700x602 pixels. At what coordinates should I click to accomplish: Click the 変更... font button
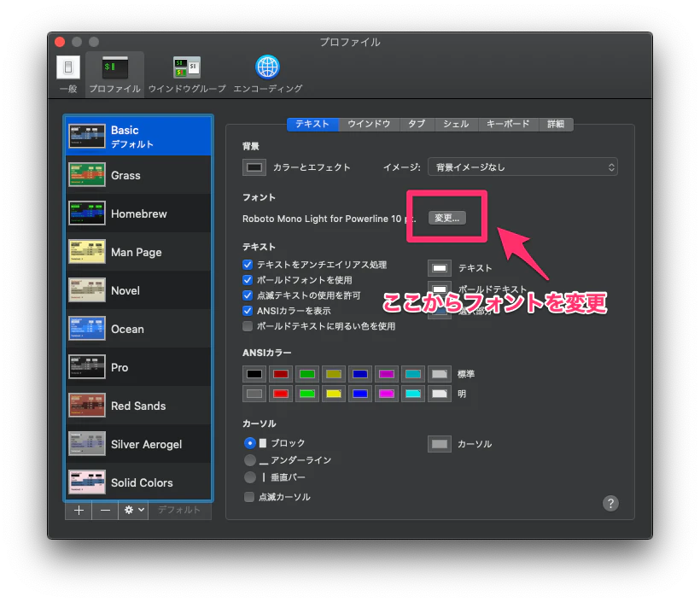pyautogui.click(x=446, y=218)
